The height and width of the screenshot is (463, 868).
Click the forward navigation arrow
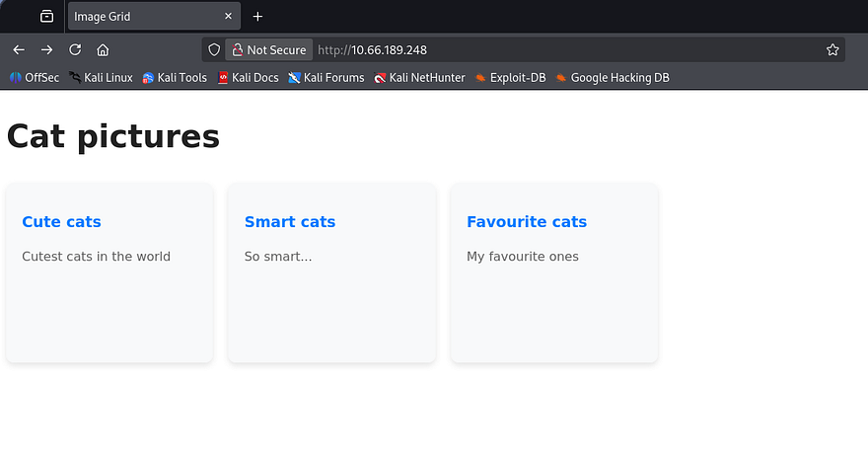(46, 49)
